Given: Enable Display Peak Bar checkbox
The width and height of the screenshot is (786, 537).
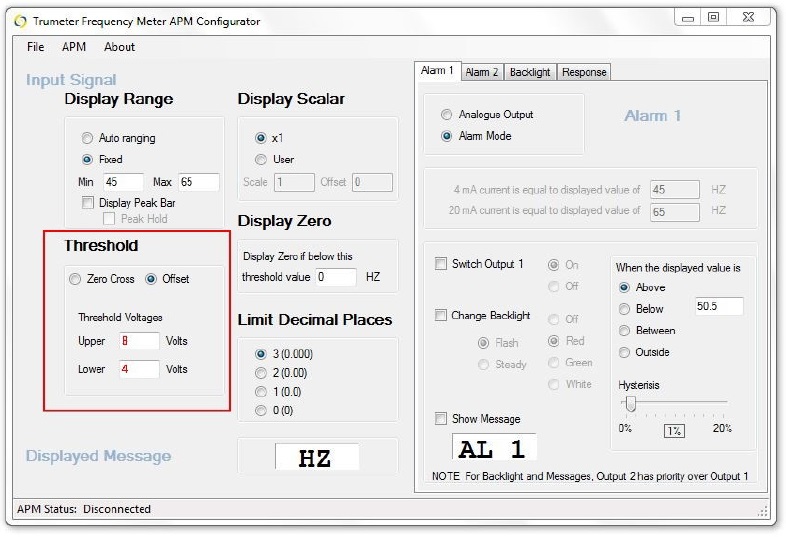Looking at the screenshot, I should pyautogui.click(x=88, y=203).
